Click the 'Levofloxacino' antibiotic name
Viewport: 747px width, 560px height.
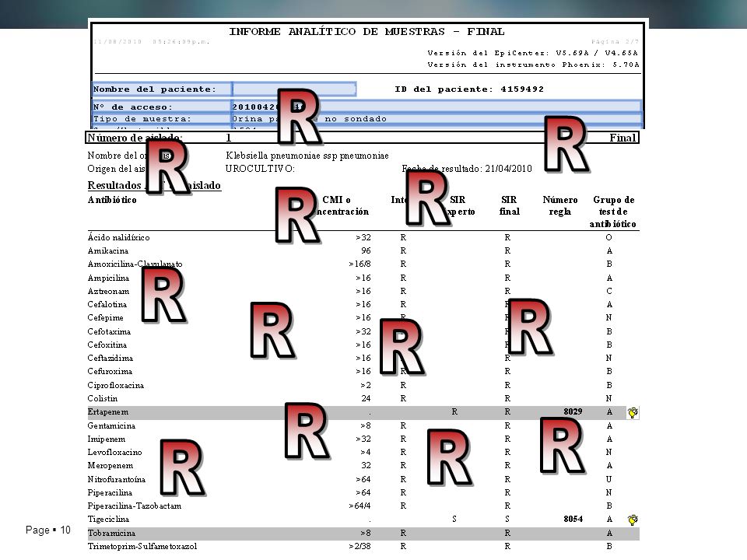(x=115, y=452)
